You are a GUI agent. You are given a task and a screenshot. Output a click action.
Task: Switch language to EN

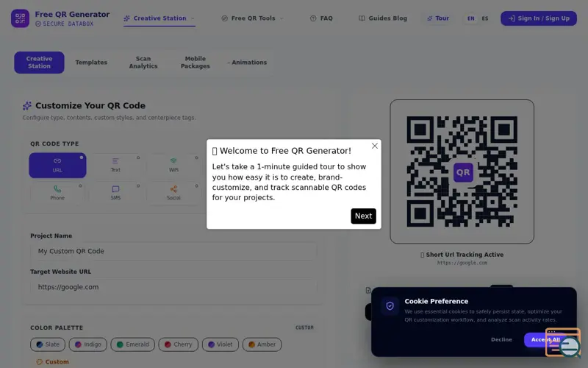point(470,18)
